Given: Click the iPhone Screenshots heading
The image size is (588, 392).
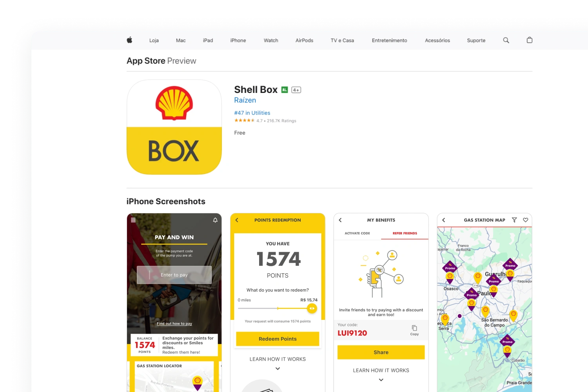Looking at the screenshot, I should click(x=166, y=201).
